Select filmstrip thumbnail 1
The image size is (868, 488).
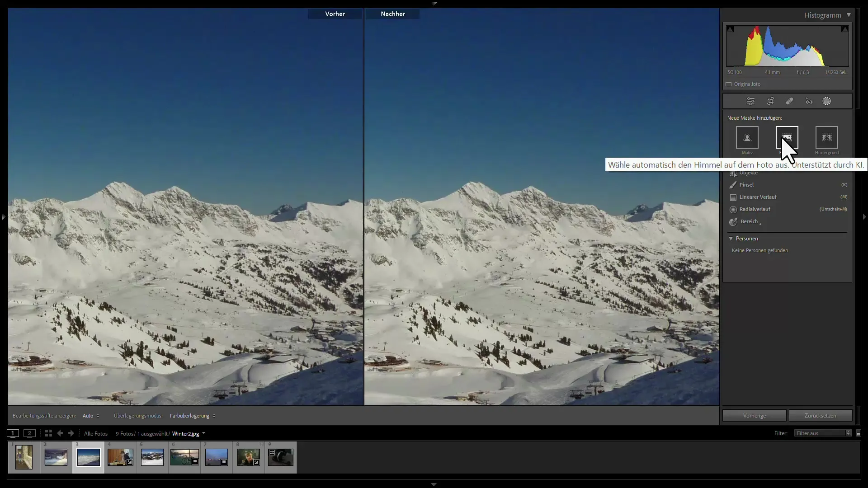click(24, 457)
